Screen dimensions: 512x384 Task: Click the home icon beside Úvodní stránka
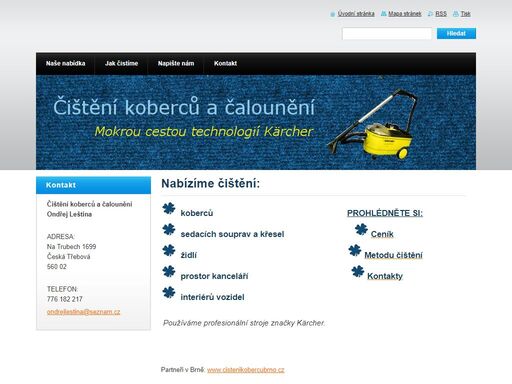[x=332, y=14]
